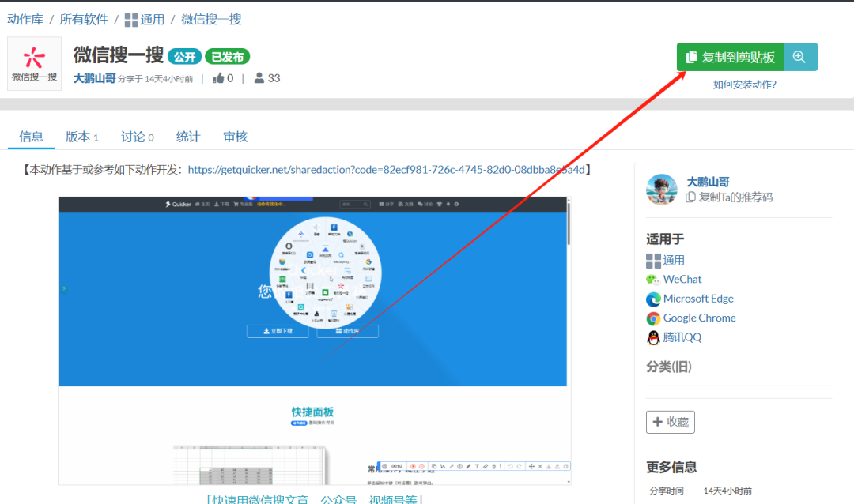Click the Quicker logo in preview navbar
854x504 pixels.
click(178, 204)
